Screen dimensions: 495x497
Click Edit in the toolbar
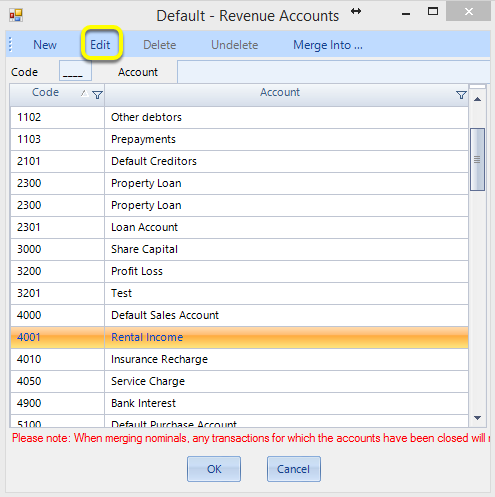tap(100, 45)
